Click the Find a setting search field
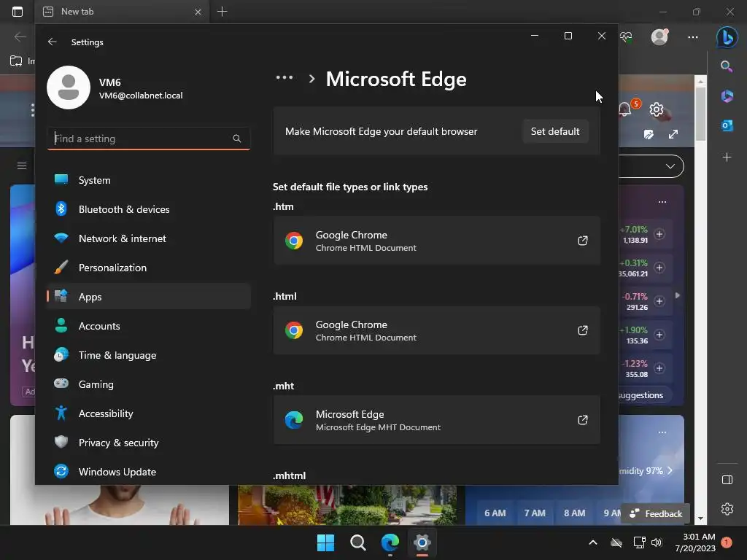Screen dimensions: 747x560 (x=149, y=139)
